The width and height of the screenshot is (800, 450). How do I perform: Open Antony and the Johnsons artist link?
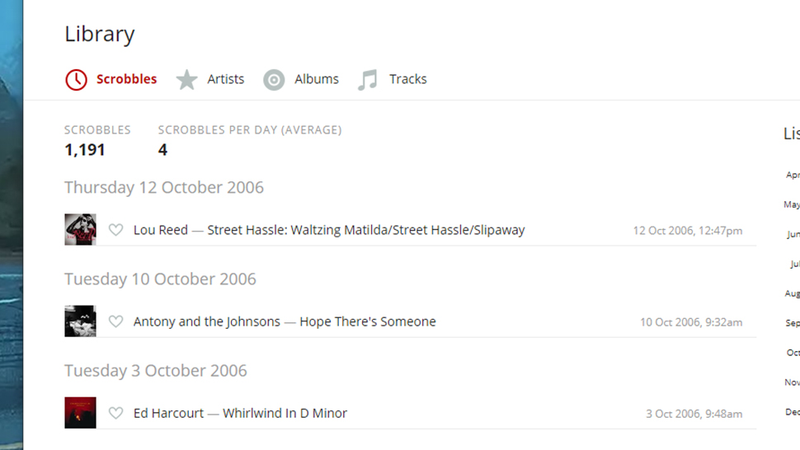point(207,321)
